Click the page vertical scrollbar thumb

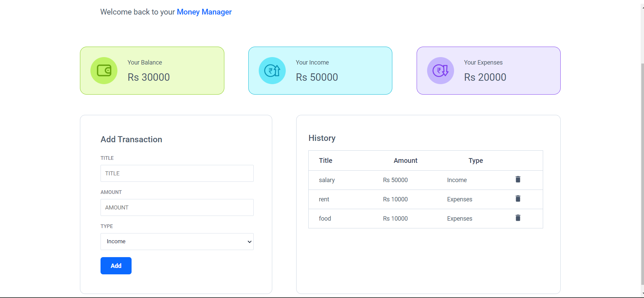coord(642,174)
